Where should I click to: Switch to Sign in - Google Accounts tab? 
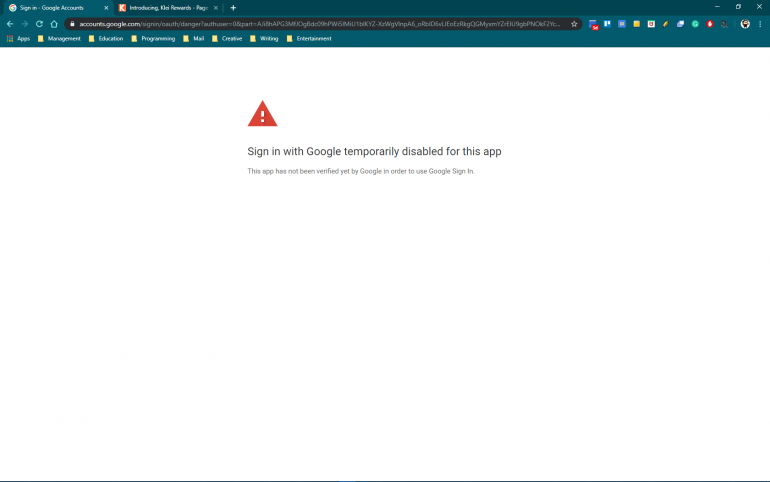58,8
